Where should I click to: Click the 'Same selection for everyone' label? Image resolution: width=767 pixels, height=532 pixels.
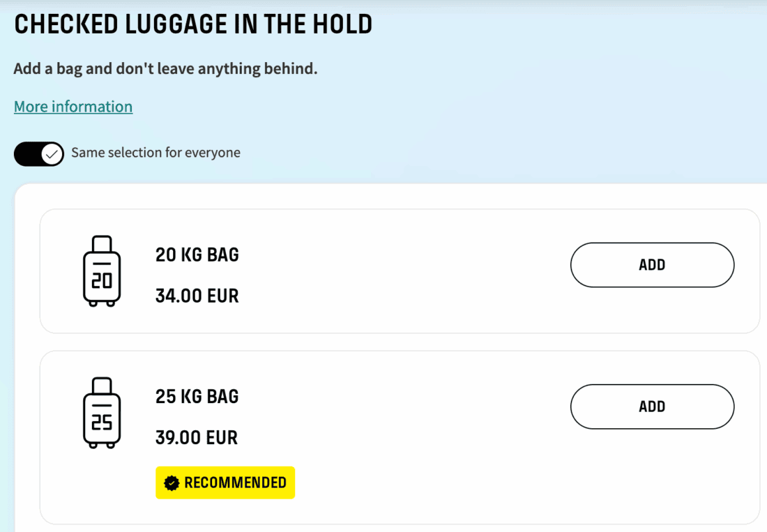tap(155, 153)
